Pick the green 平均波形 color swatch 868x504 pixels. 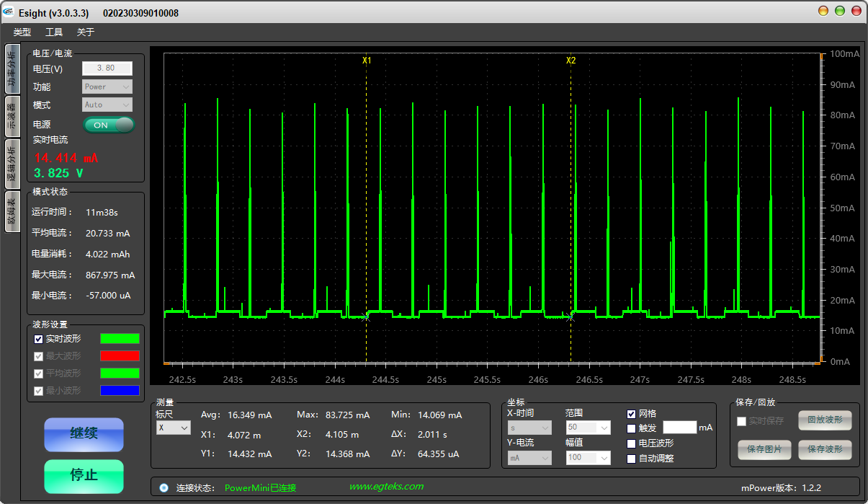(x=120, y=373)
